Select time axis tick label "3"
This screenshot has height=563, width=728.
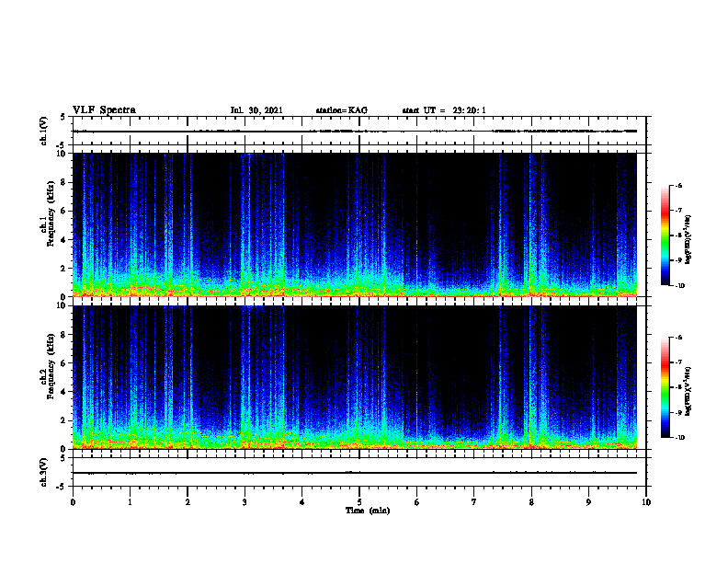[x=245, y=502]
